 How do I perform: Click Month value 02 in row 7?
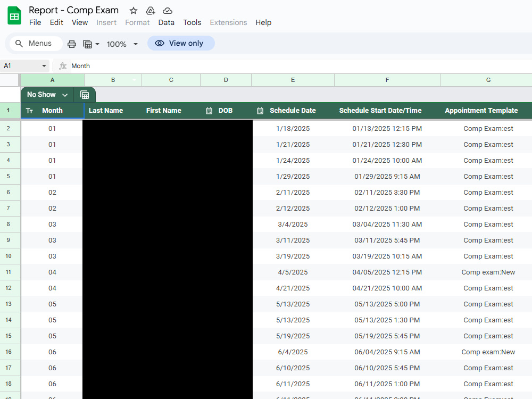point(52,209)
